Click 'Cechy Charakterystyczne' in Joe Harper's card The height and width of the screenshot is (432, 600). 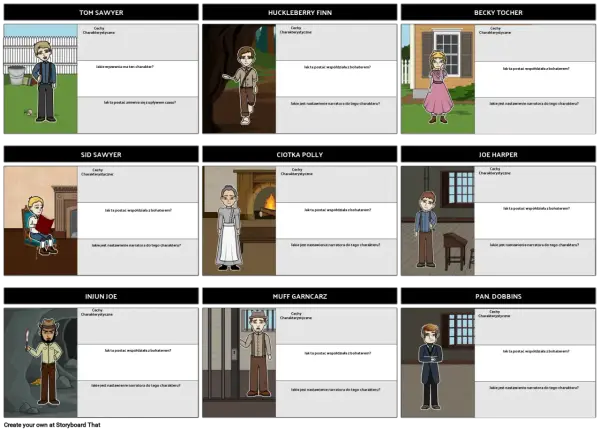494,171
